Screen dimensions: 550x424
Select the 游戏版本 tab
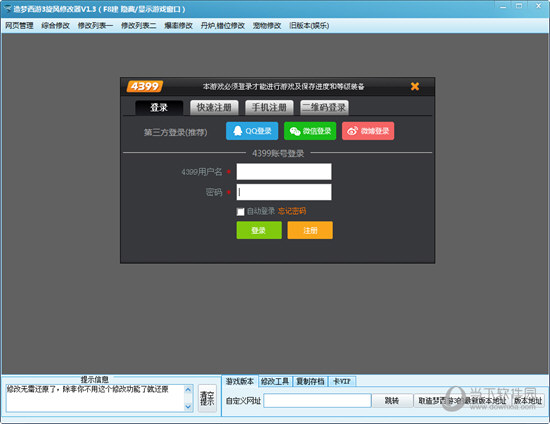pyautogui.click(x=240, y=381)
